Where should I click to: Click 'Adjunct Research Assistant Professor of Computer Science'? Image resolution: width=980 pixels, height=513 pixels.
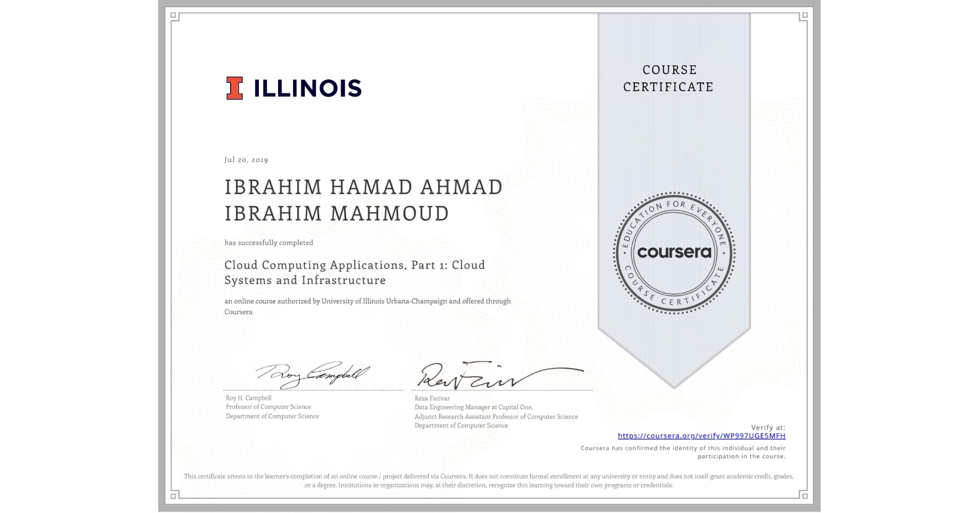496,417
